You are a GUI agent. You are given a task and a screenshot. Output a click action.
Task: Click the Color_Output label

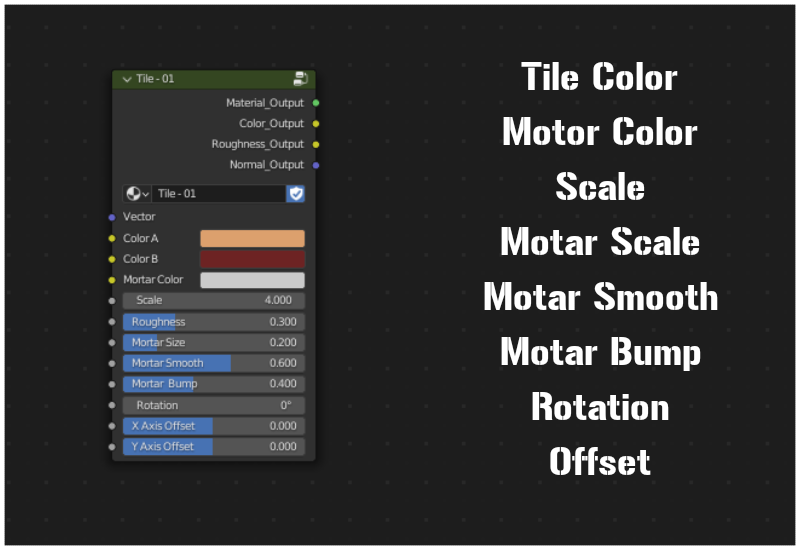pyautogui.click(x=271, y=124)
